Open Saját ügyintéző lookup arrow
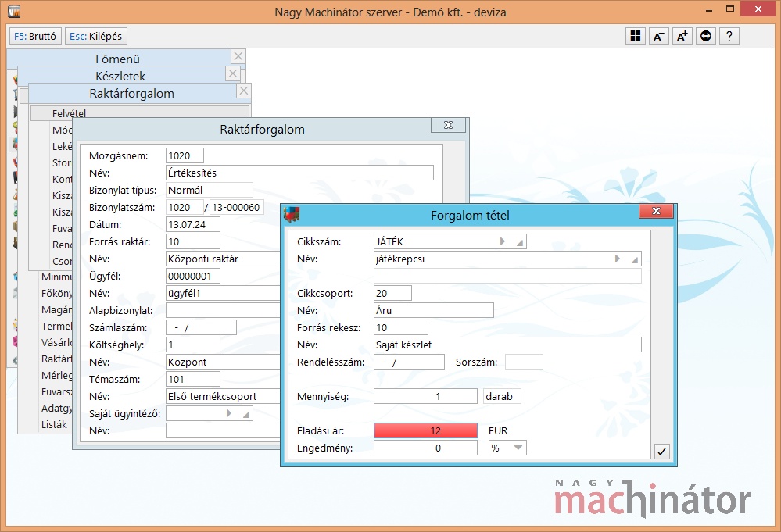 (x=229, y=413)
